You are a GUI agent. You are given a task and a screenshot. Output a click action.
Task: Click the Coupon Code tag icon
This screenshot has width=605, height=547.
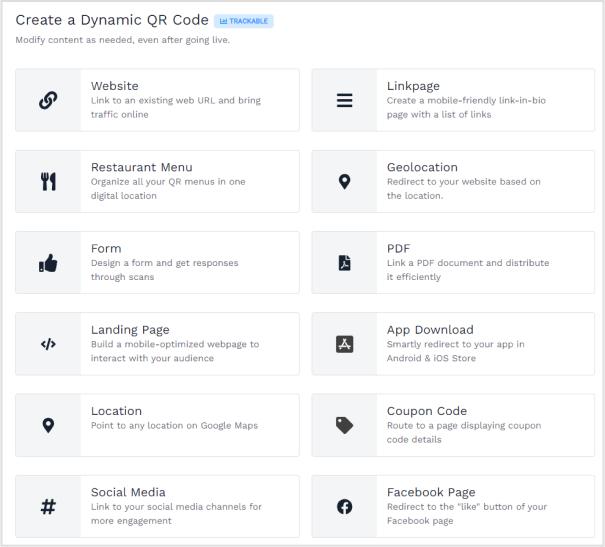pyautogui.click(x=344, y=425)
